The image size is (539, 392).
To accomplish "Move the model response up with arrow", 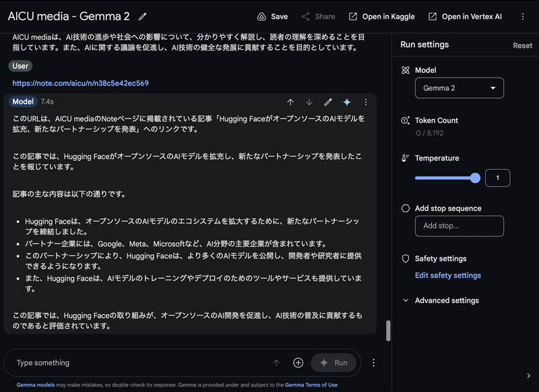I will tap(290, 102).
